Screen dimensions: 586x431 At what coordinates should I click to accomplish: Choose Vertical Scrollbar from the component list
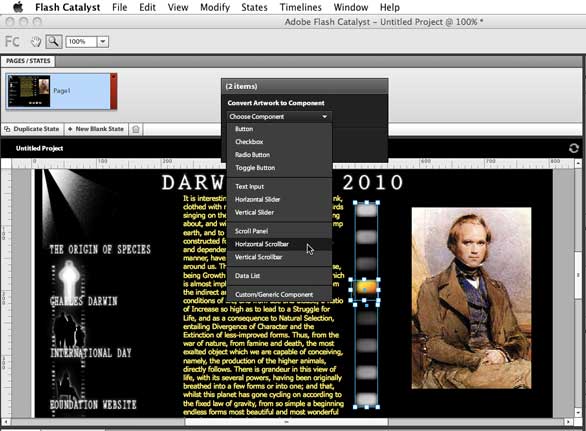coord(279,257)
